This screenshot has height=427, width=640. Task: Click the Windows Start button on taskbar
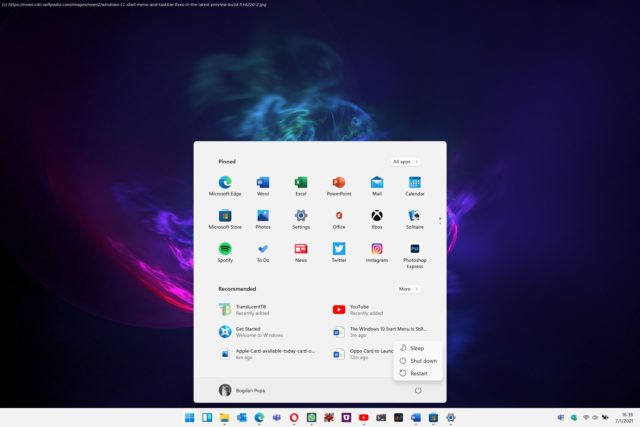(189, 418)
